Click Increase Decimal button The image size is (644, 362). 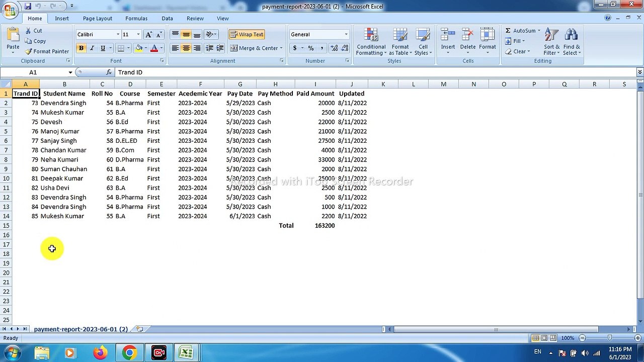tap(334, 48)
